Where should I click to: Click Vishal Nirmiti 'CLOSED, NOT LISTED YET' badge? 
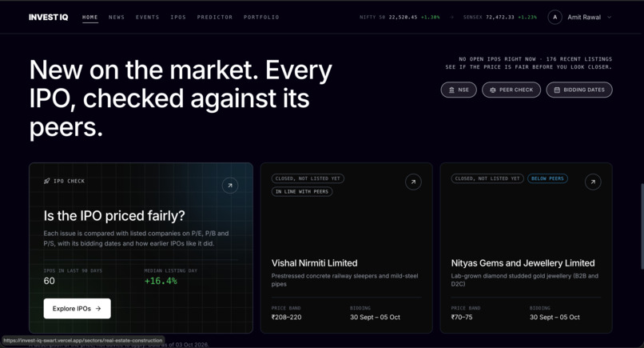point(308,178)
